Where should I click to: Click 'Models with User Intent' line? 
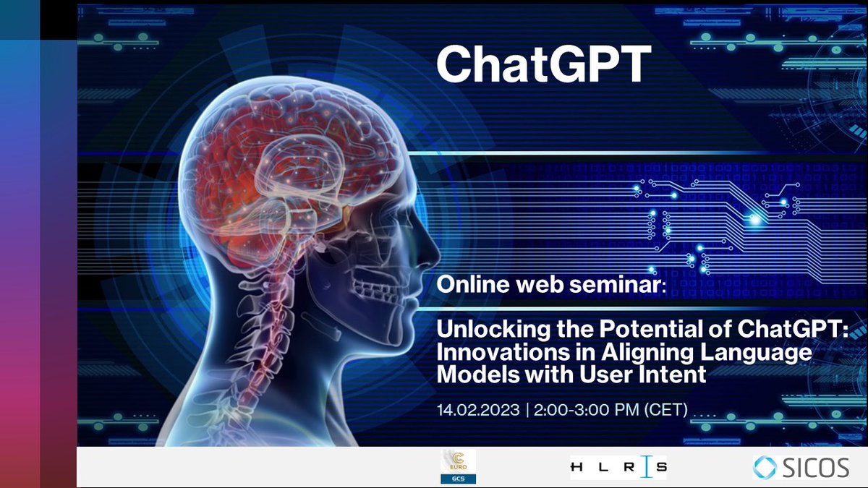click(571, 375)
